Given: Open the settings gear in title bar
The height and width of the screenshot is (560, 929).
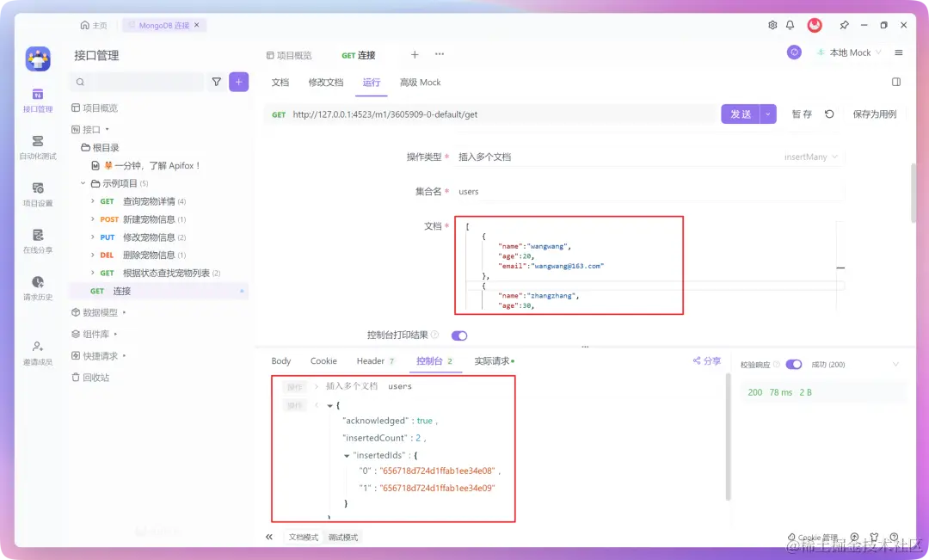Looking at the screenshot, I should coord(772,25).
